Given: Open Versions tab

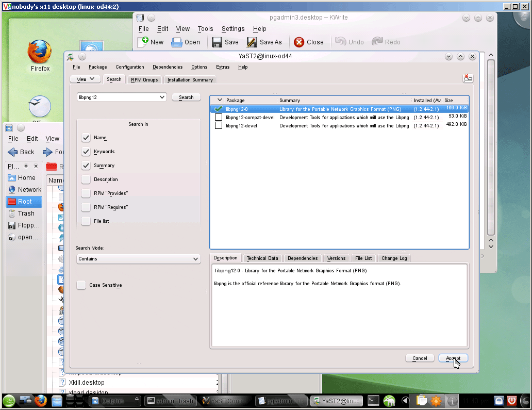Looking at the screenshot, I should (336, 258).
